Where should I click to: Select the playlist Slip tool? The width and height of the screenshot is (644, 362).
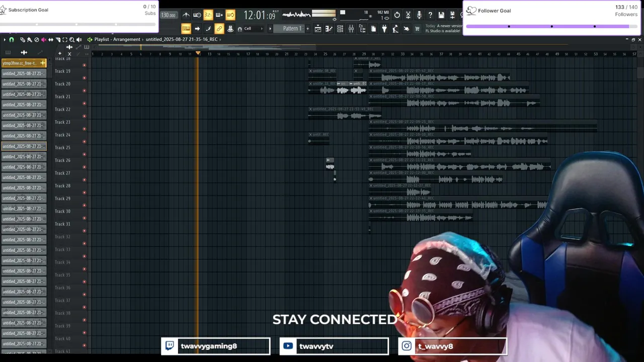pyautogui.click(x=50, y=39)
